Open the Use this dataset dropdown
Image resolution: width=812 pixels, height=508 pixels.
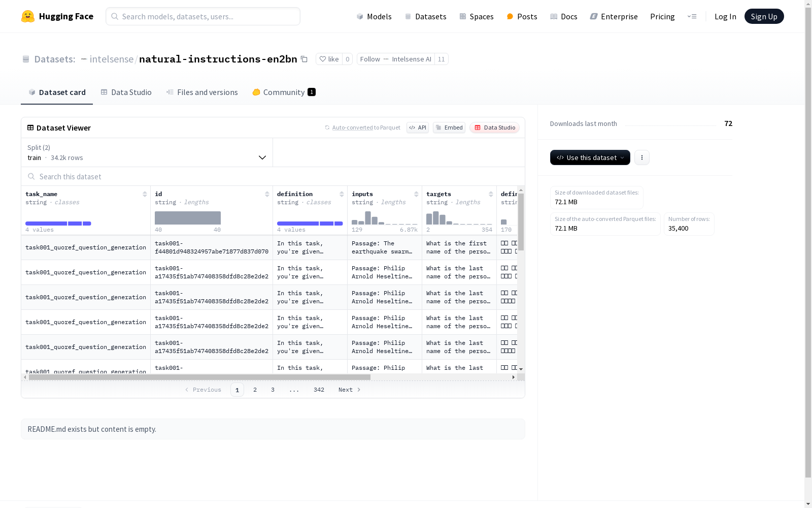pos(590,157)
